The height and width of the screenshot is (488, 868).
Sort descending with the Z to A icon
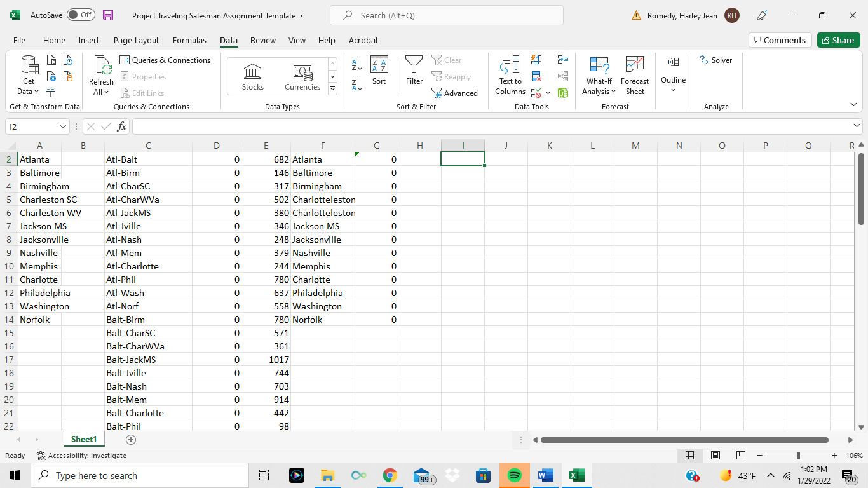tap(357, 85)
